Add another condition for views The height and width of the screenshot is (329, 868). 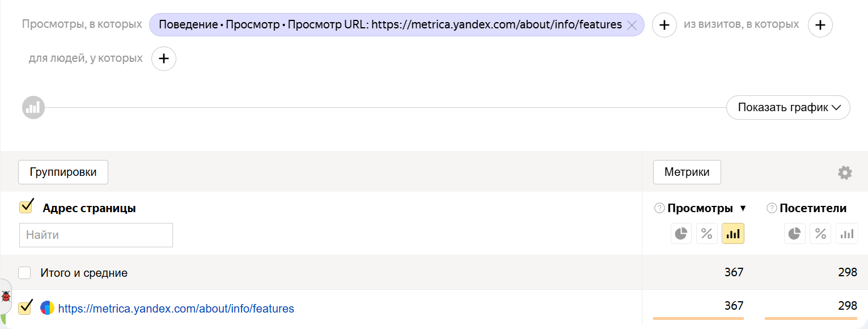[x=664, y=25]
